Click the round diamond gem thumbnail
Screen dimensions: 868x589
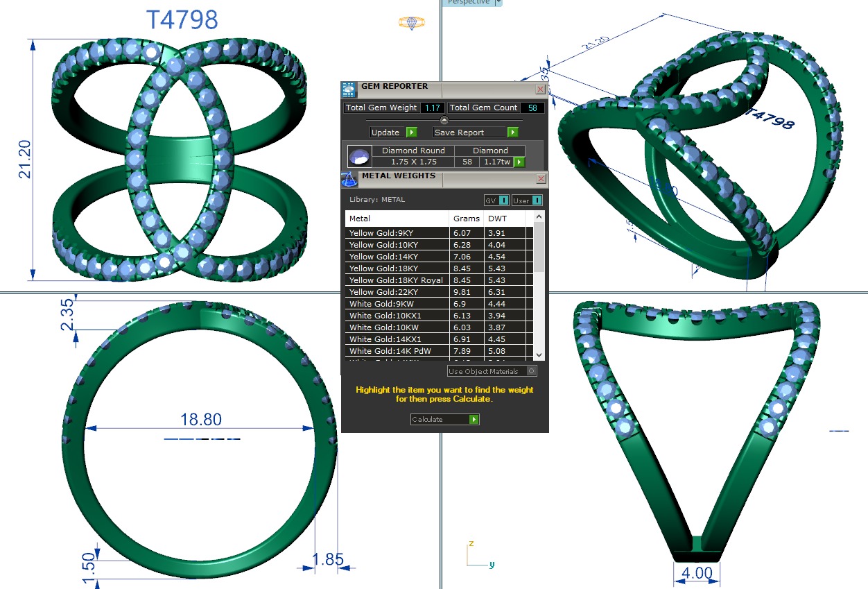(359, 157)
